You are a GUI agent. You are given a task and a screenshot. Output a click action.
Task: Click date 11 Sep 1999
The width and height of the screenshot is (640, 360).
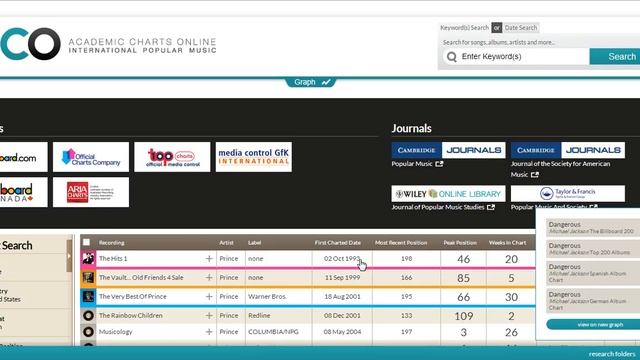coord(342,278)
